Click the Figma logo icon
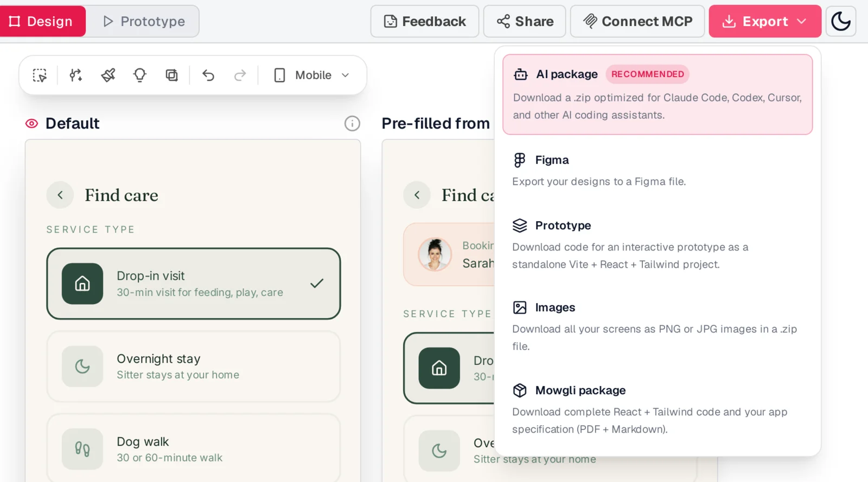 (520, 160)
